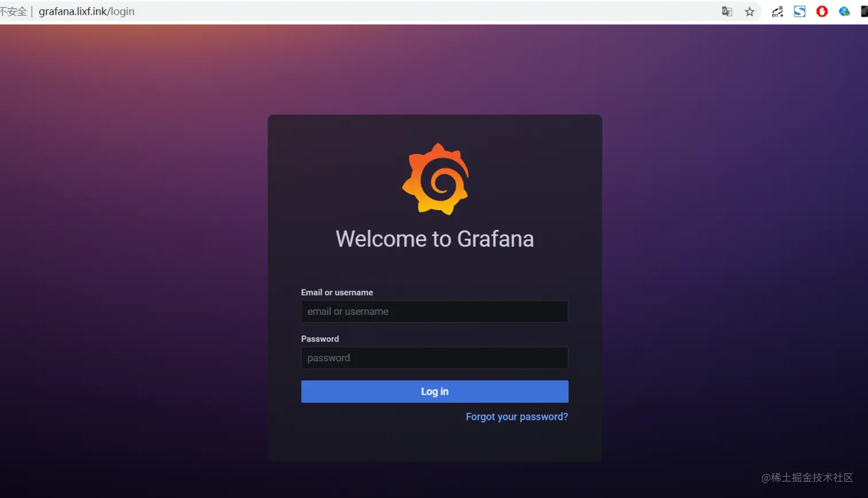Click the Grafana logo icon

[x=435, y=179]
